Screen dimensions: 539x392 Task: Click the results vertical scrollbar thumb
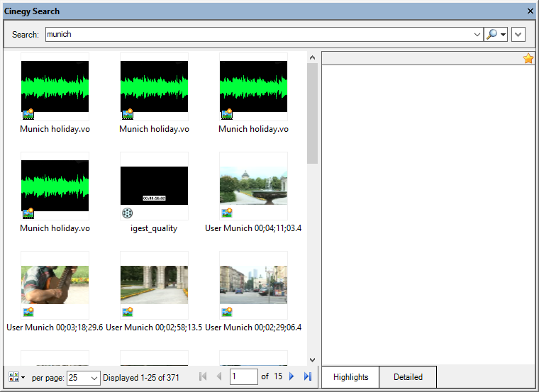pyautogui.click(x=312, y=113)
